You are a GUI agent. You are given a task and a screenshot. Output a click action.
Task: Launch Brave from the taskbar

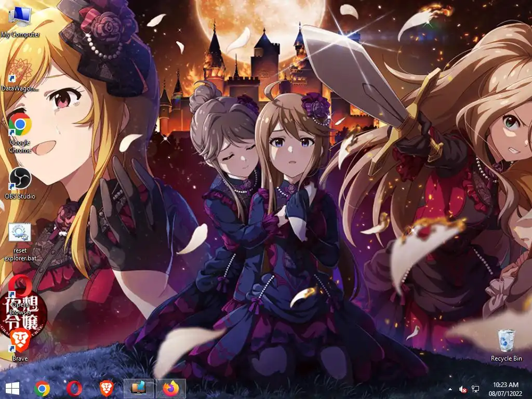[106, 389]
